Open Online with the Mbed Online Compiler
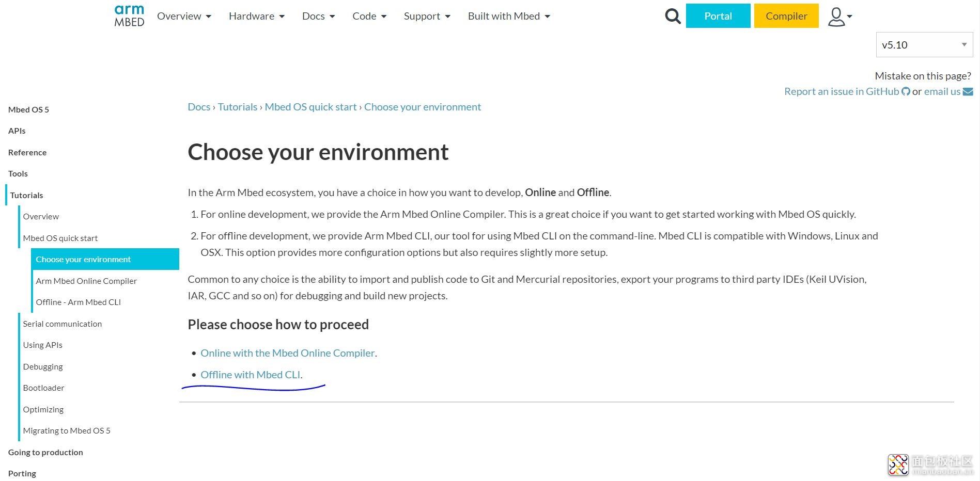 coord(288,353)
